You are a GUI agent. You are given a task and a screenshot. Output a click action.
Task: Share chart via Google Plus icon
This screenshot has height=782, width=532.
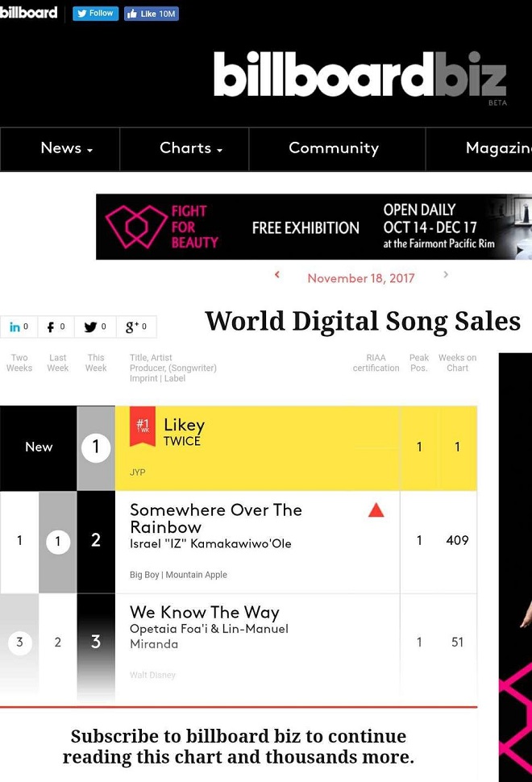(136, 327)
